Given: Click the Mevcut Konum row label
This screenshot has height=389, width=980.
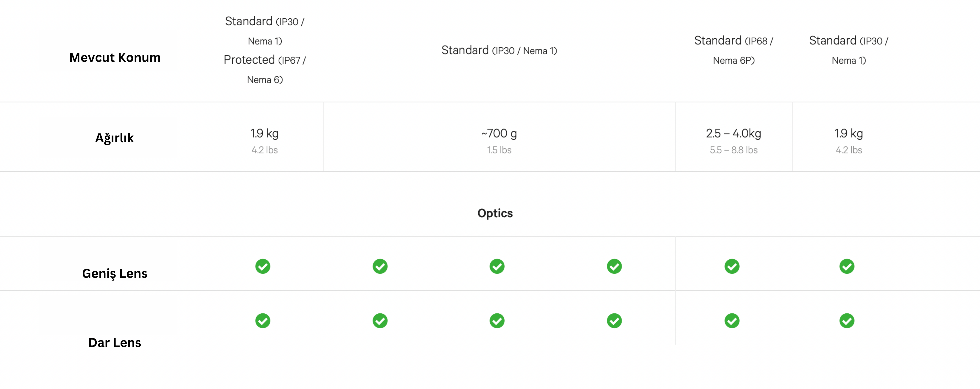Looking at the screenshot, I should click(x=115, y=57).
